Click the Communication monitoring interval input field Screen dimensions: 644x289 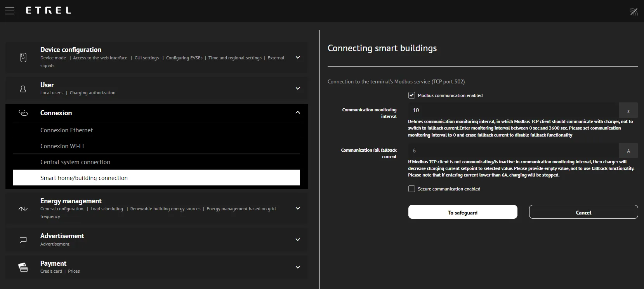tap(513, 110)
